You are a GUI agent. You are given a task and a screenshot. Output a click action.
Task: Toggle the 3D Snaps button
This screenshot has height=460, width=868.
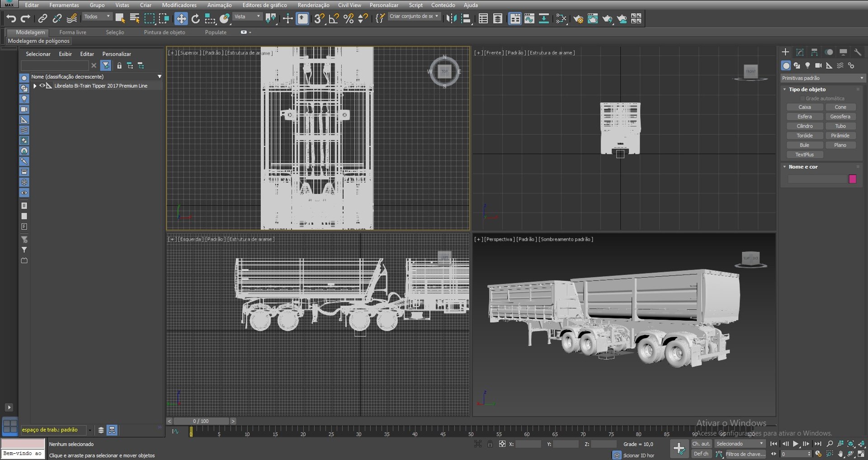tap(319, 19)
